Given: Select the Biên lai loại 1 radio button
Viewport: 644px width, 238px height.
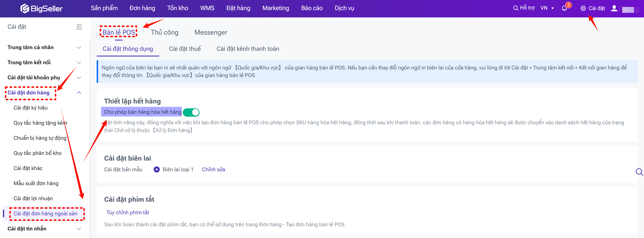Looking at the screenshot, I should click(157, 170).
